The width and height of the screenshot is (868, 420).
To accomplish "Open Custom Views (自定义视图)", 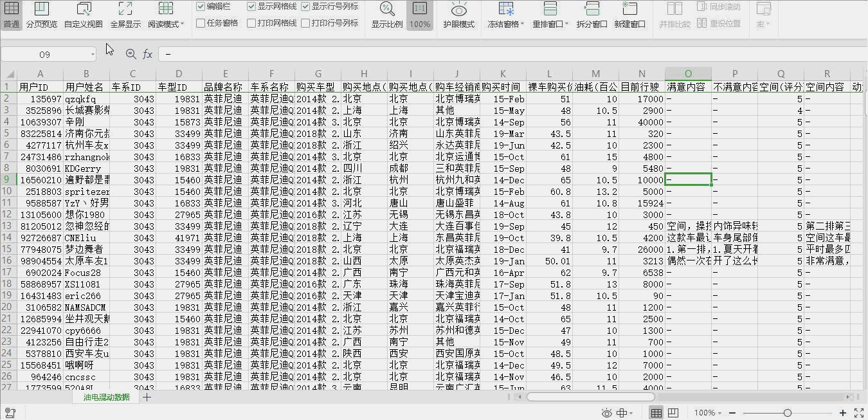I will [84, 15].
